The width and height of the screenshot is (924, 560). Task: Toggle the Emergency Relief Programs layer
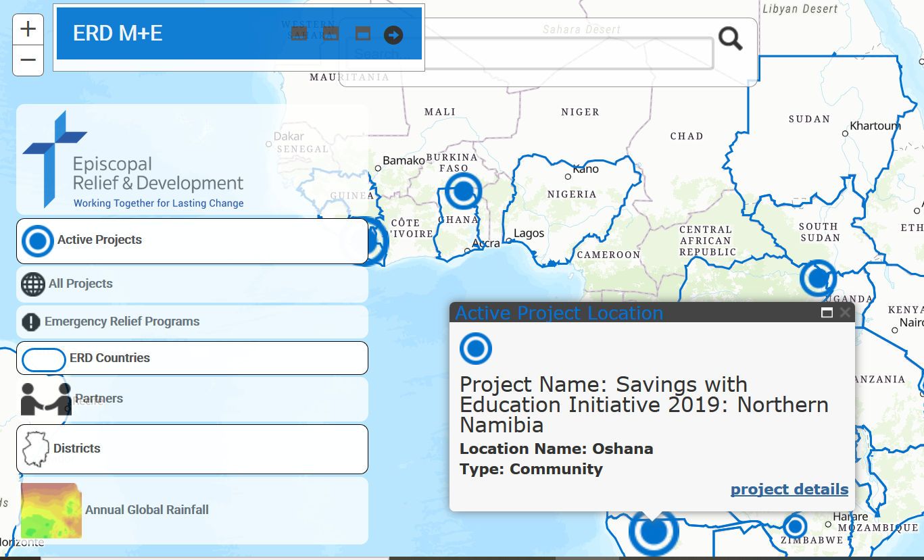point(192,322)
